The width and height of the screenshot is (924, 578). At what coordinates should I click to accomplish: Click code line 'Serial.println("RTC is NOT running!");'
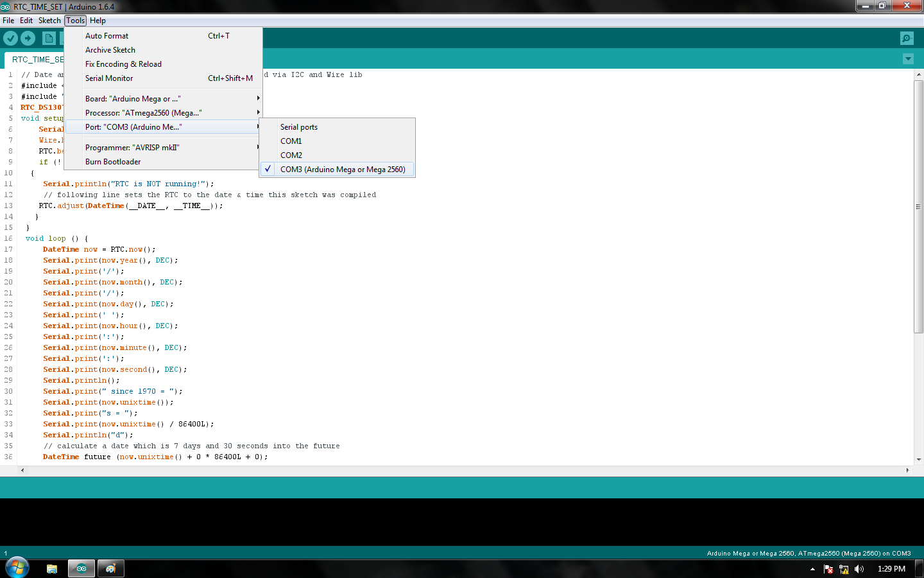coord(128,184)
